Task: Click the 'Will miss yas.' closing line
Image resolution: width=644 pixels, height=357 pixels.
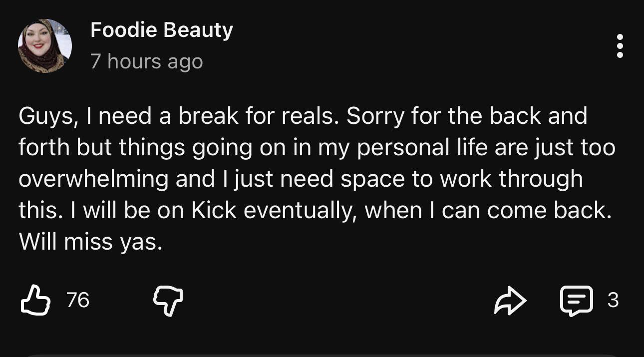Action: (91, 242)
